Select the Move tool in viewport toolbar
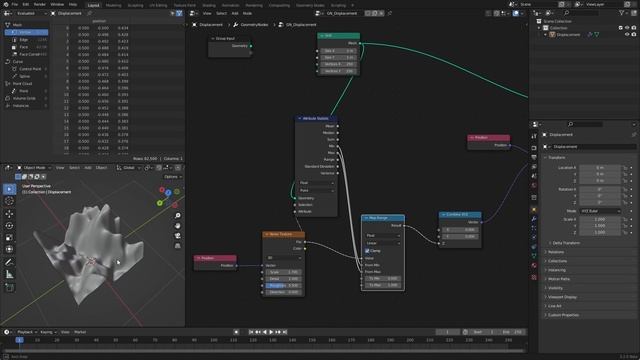Screen dimensions: 640x360 tap(9, 213)
